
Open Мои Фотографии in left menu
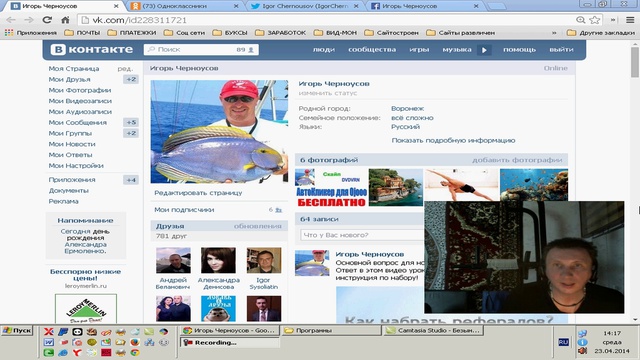click(x=80, y=90)
